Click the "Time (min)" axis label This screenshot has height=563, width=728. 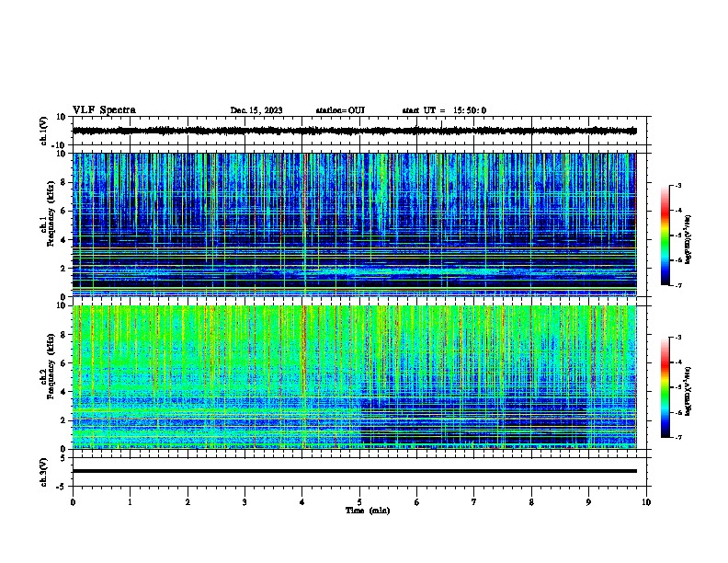coord(368,511)
